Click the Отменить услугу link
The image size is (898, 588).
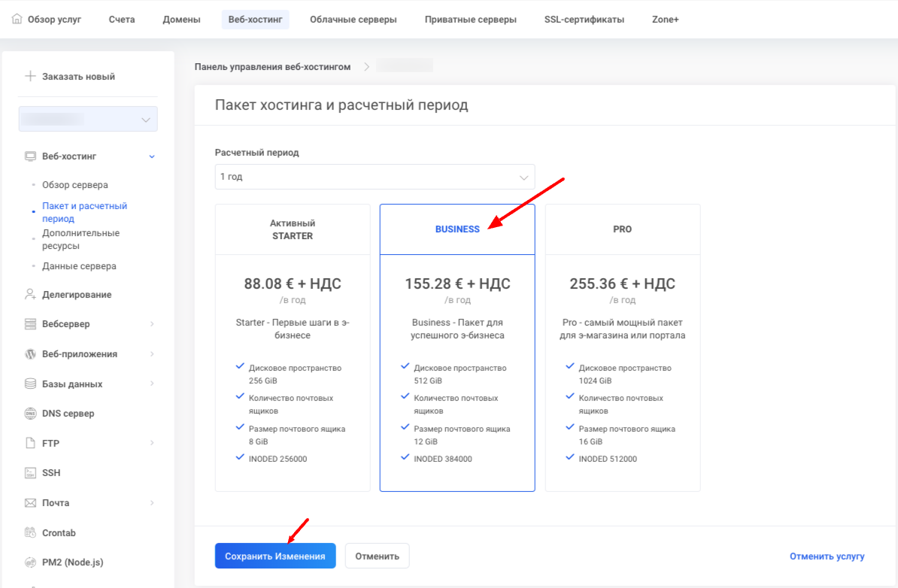tap(827, 556)
